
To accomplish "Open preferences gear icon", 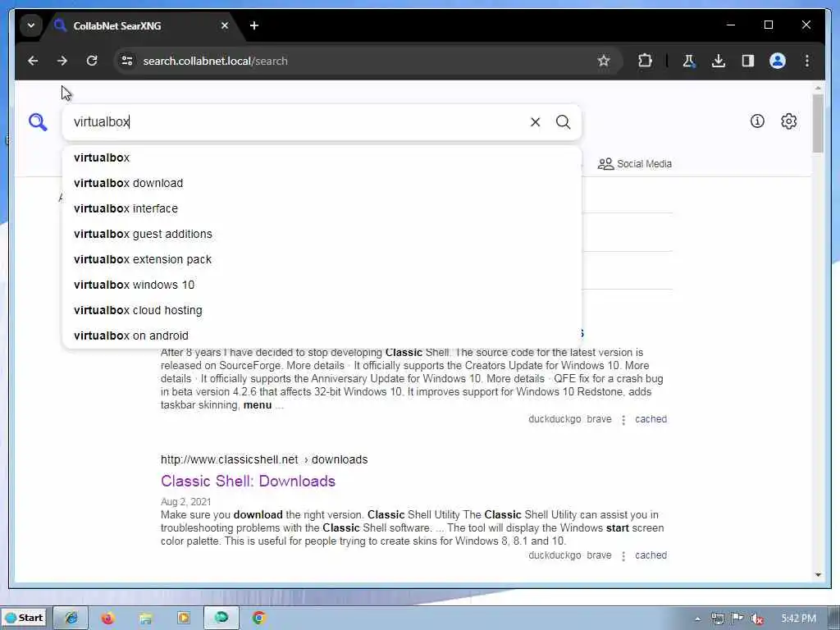I will 788,121.
